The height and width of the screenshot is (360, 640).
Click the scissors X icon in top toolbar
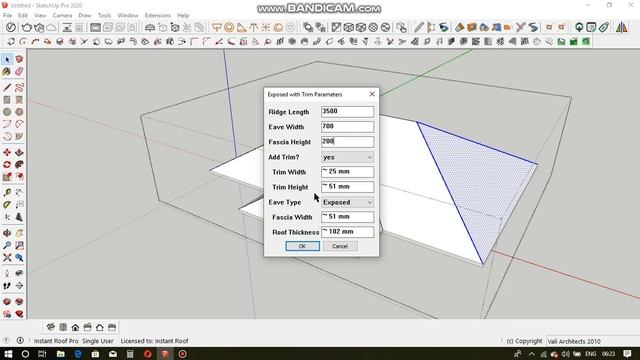520,27
